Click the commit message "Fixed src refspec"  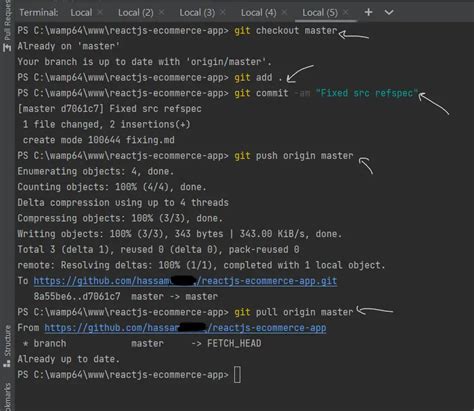[x=367, y=93]
